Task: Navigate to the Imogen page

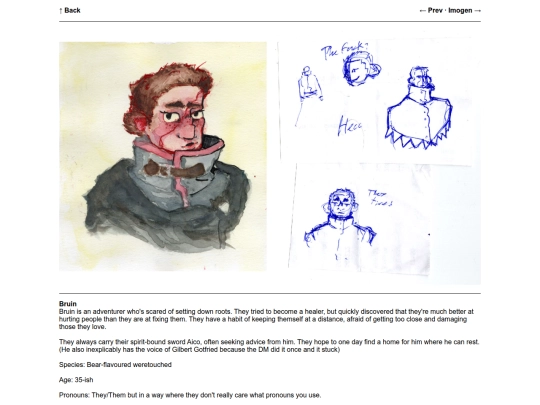Action: pyautogui.click(x=460, y=10)
